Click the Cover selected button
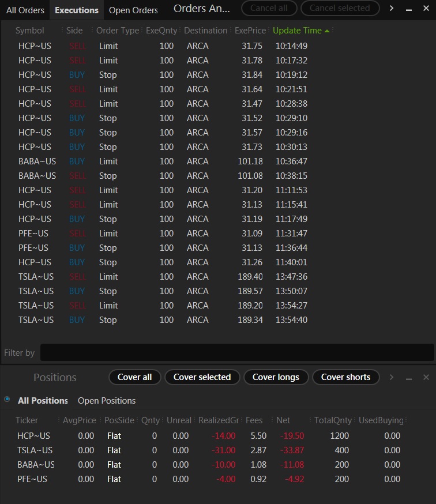Screen dimensions: 436x504 (x=202, y=377)
